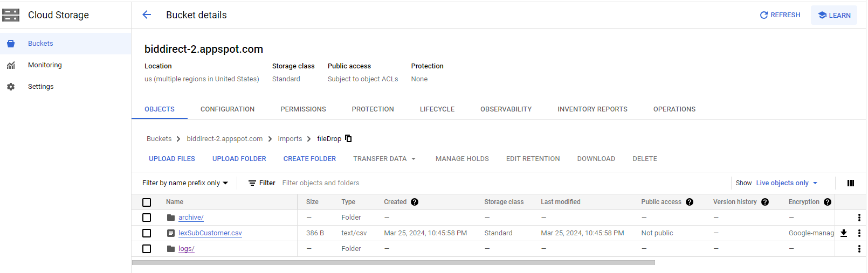Click the 386 B size cell
The image size is (868, 273).
pos(315,233)
